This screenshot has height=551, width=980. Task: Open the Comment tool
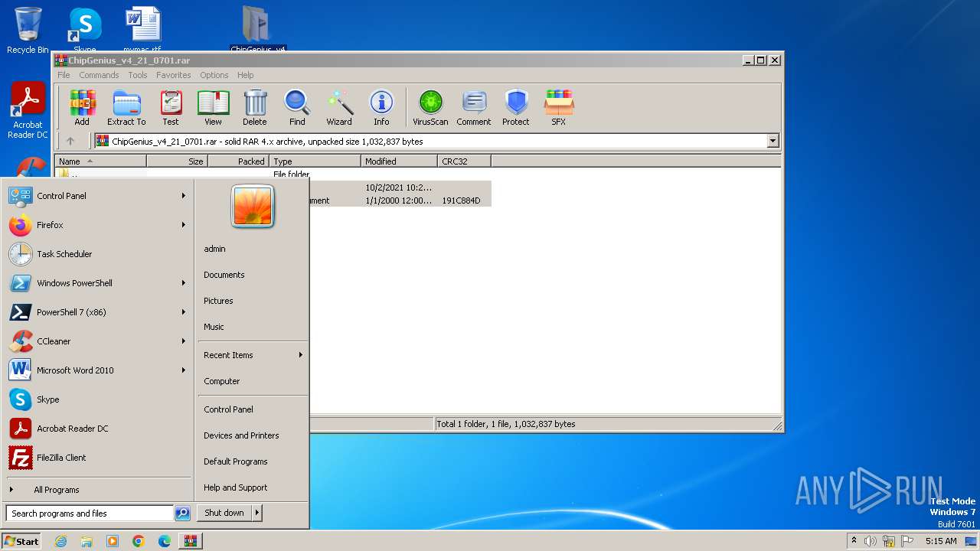tap(474, 108)
